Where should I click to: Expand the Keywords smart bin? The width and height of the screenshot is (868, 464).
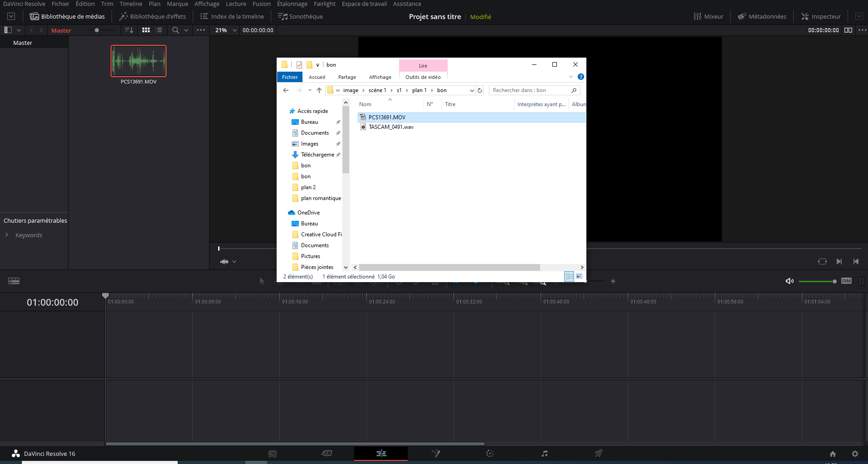tap(7, 235)
